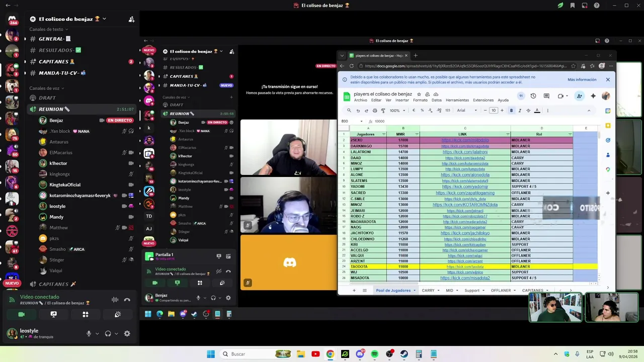644x362 pixels.
Task: Open Spotify from the Windows taskbar
Action: coord(374,354)
